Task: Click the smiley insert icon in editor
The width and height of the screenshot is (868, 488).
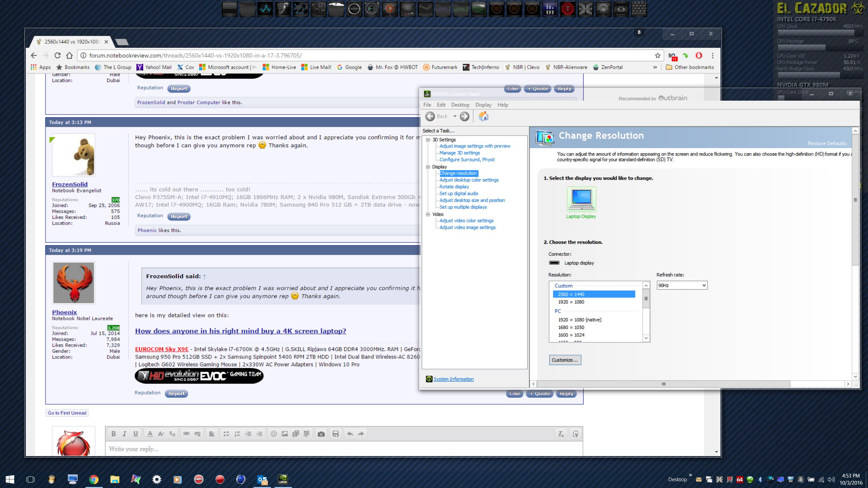Action: point(274,434)
